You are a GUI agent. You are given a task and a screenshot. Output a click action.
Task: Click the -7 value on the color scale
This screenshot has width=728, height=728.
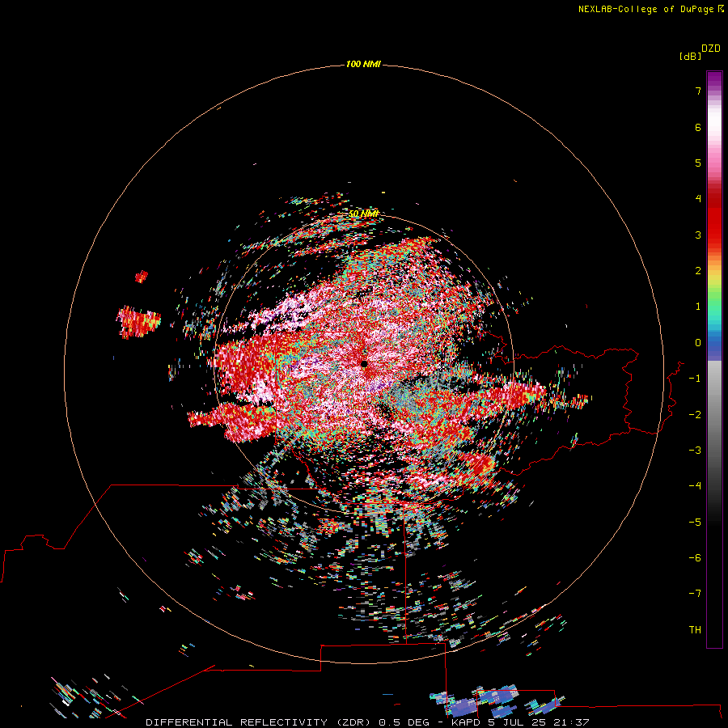[x=695, y=594]
